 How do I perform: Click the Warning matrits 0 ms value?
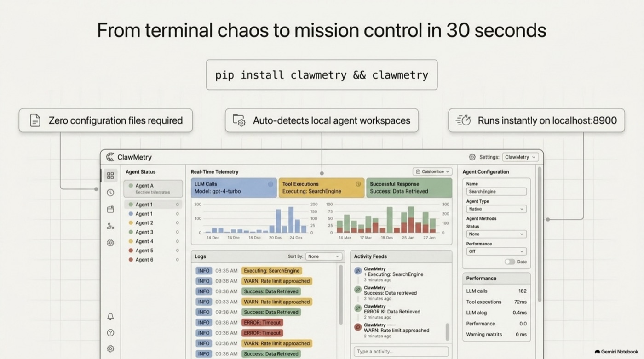click(521, 334)
